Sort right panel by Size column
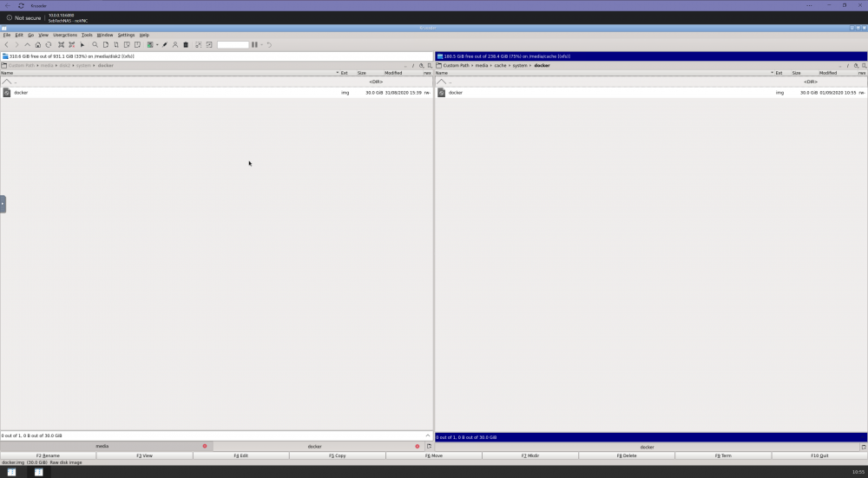Screen dimensions: 868x478 click(796, 73)
